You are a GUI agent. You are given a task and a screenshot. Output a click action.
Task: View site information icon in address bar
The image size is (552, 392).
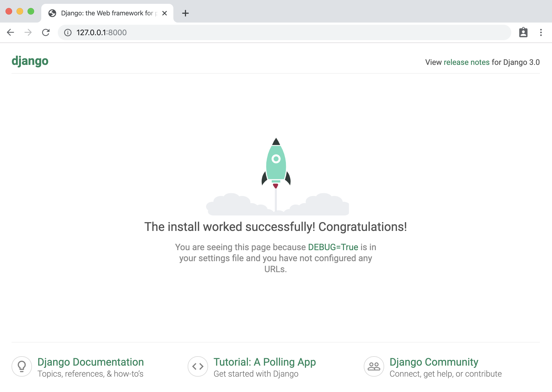coord(68,32)
